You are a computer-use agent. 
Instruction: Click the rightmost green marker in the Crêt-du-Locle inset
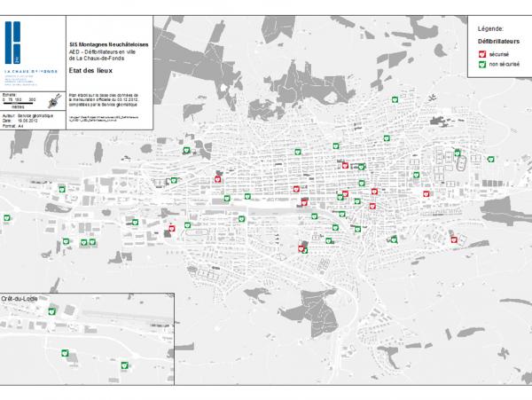[x=125, y=365]
